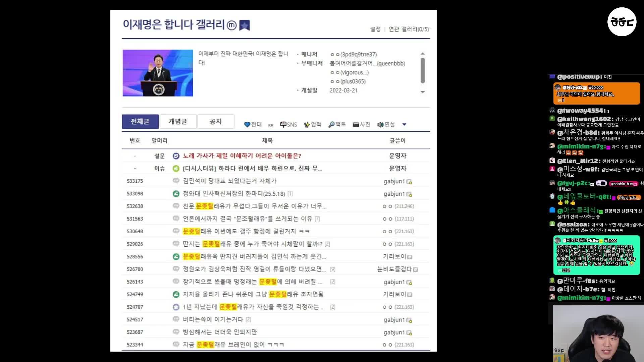This screenshot has width=644, height=362.
Task: Open 연관 갤러리(0/5) link
Action: point(409,29)
